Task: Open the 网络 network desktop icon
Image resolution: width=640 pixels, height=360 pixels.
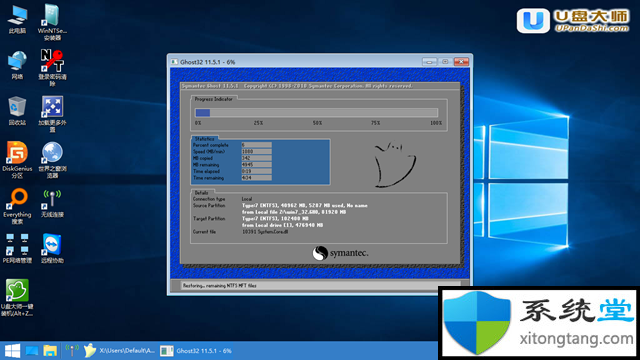Action: pyautogui.click(x=17, y=64)
